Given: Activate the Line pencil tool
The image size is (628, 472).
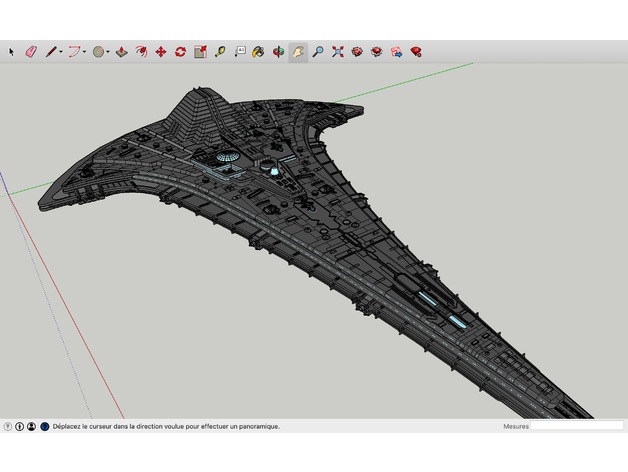Looking at the screenshot, I should (51, 52).
